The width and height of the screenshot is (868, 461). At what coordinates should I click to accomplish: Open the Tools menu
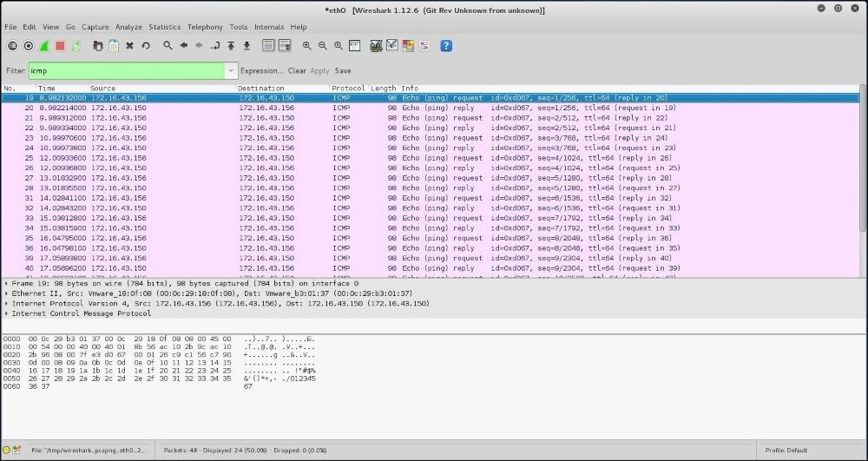click(239, 27)
